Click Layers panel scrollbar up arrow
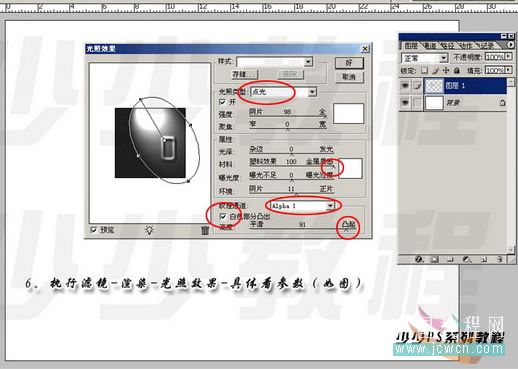The image size is (518, 369). (x=511, y=82)
